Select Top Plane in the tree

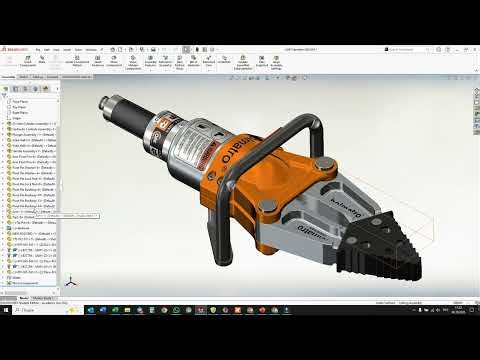point(19,107)
